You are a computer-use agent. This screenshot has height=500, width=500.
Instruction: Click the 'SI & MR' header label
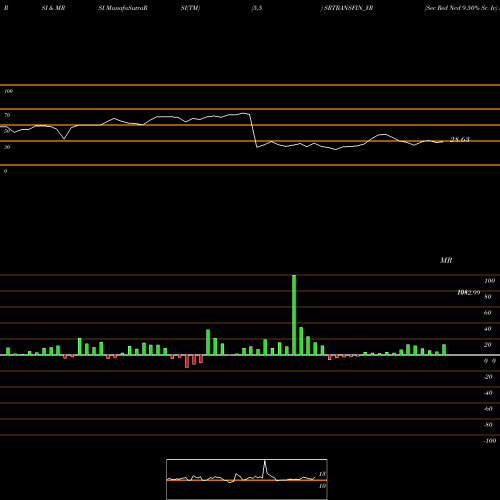click(53, 8)
